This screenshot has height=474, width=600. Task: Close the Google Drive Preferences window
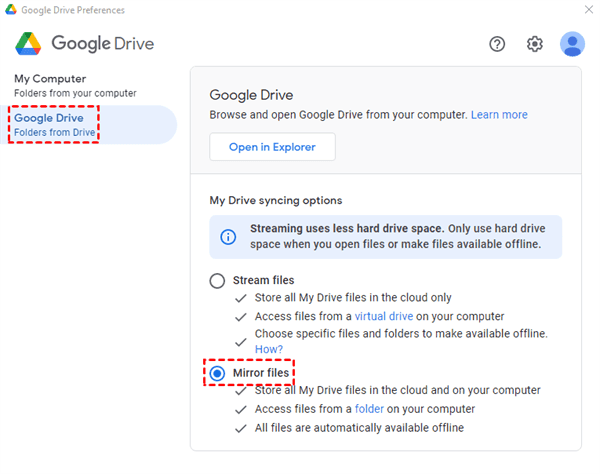(585, 10)
